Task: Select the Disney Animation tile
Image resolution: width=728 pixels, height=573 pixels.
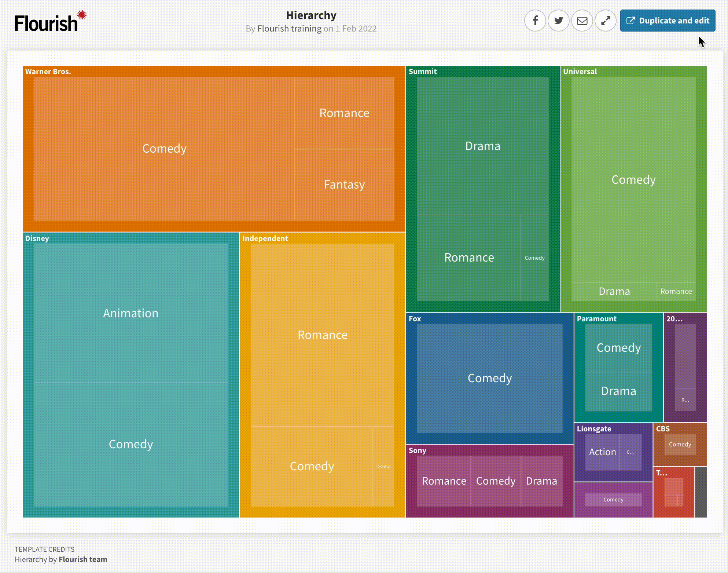Action: click(131, 313)
